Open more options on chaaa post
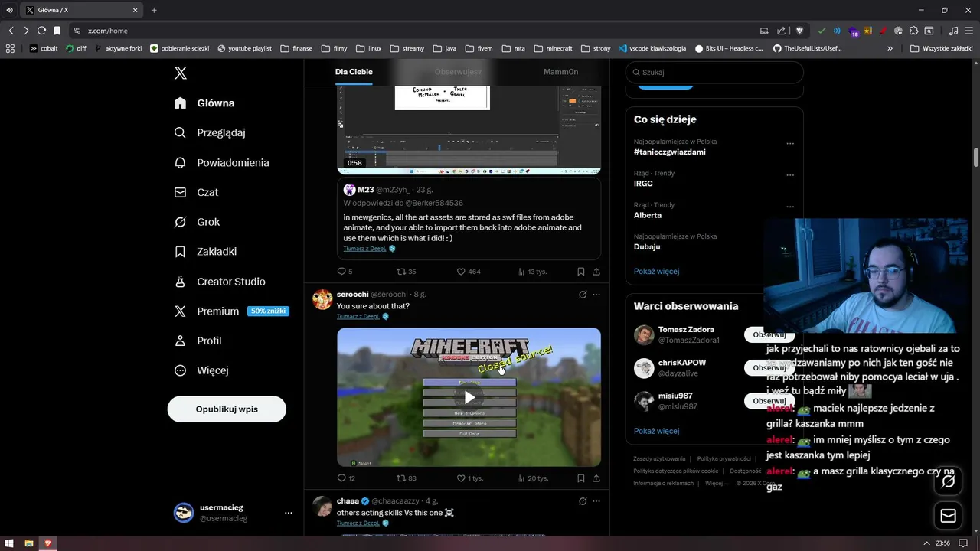The image size is (980, 551). pos(596,501)
